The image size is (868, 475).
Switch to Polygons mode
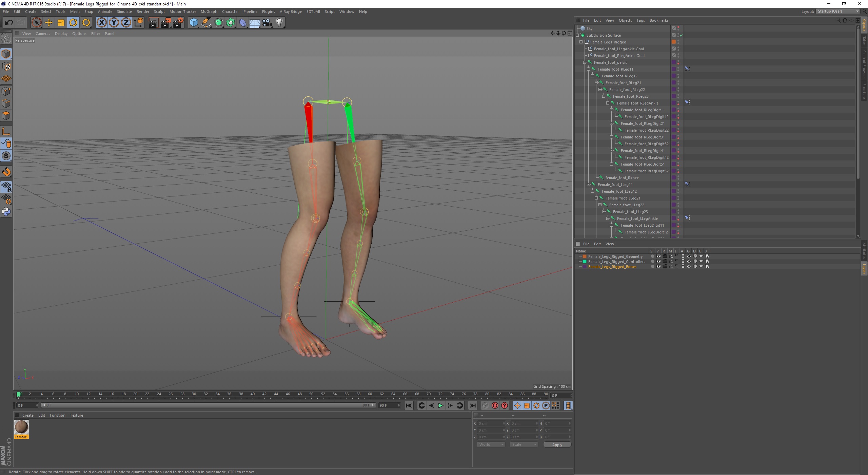pyautogui.click(x=6, y=116)
